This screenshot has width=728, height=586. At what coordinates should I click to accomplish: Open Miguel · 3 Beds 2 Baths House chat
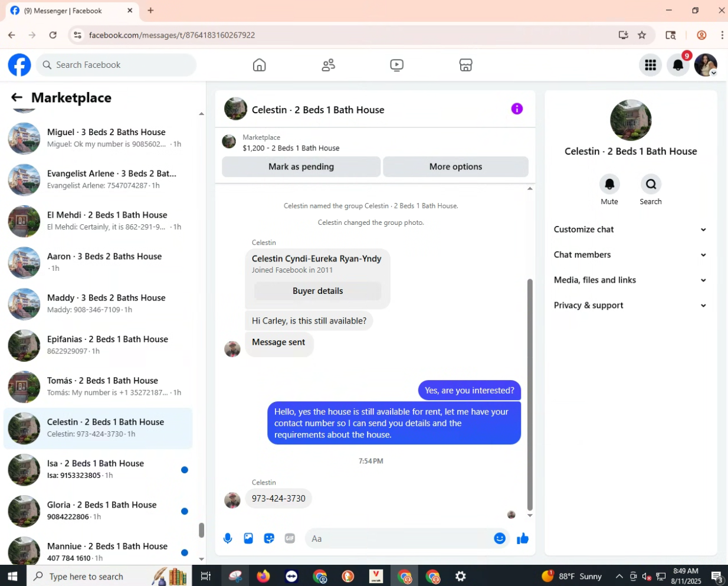point(98,138)
